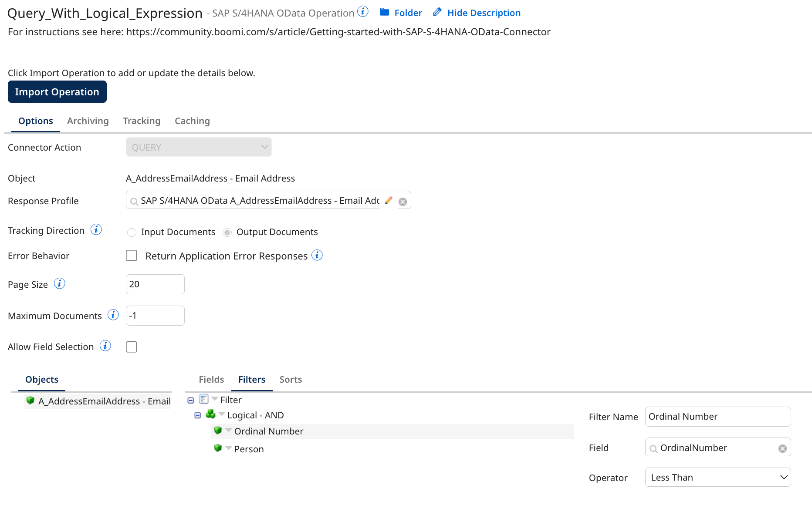This screenshot has height=505, width=812.
Task: Click the green cube icon next to A_AddressEmailAddress
Action: point(30,401)
